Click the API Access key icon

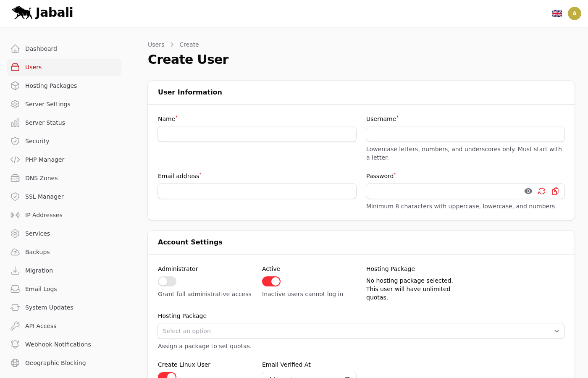pos(15,326)
